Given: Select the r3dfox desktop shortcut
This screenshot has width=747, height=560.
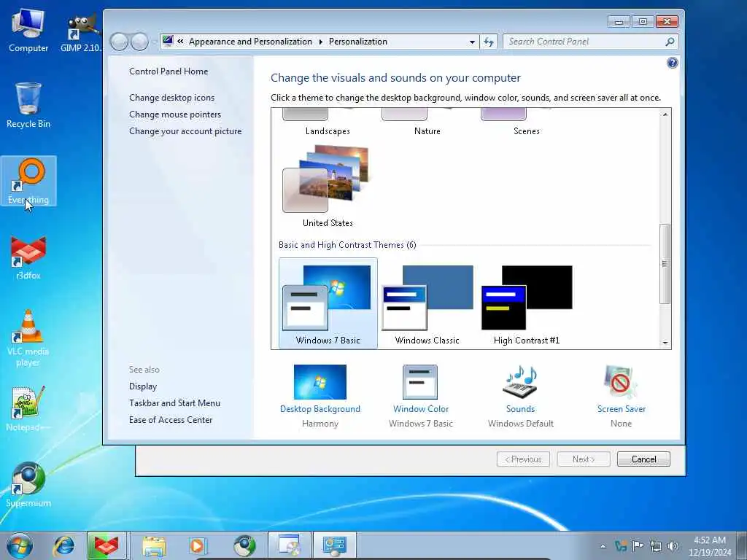Looking at the screenshot, I should coord(28,257).
